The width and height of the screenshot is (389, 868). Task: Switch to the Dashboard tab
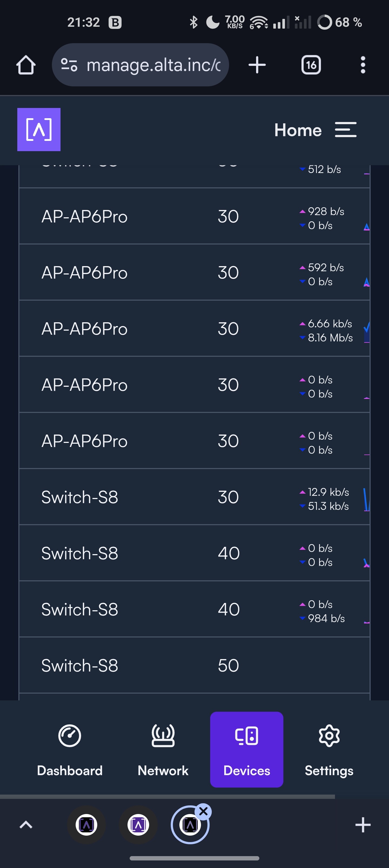(x=70, y=750)
